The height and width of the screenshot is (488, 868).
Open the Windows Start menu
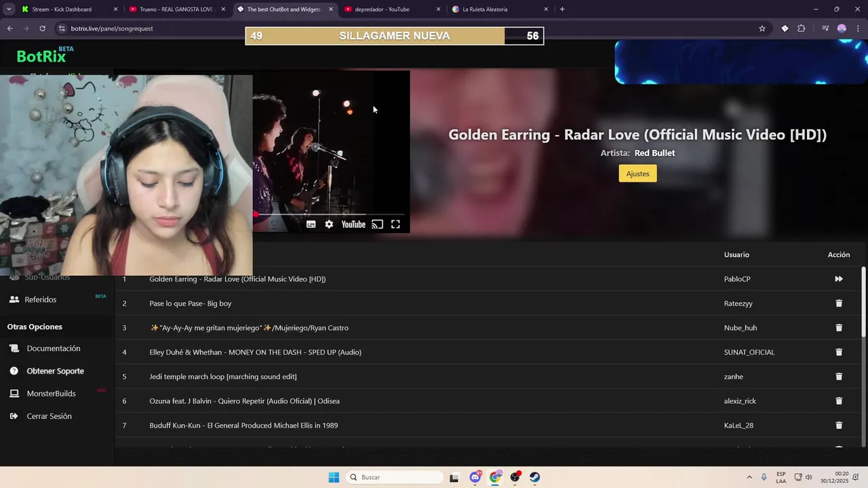click(334, 477)
